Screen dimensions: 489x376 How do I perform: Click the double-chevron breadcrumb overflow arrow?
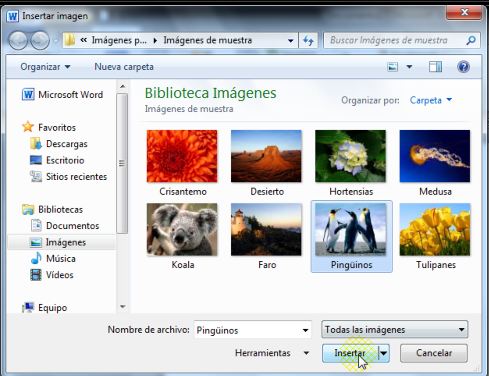pos(84,40)
